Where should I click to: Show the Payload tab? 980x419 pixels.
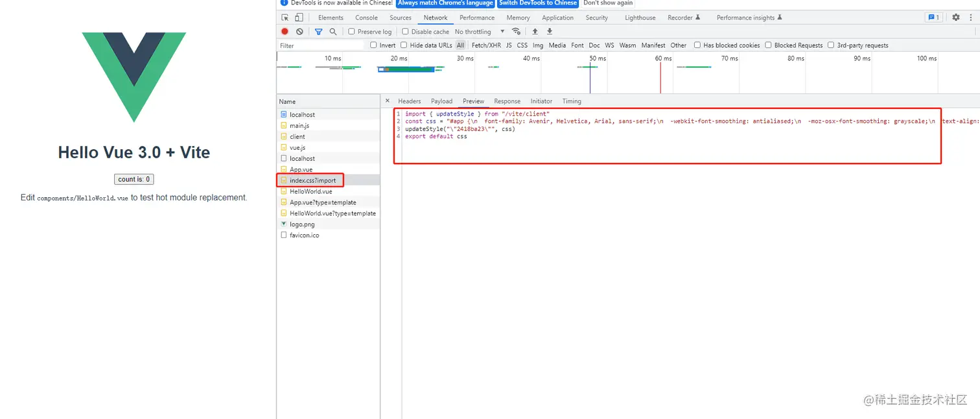click(x=441, y=101)
